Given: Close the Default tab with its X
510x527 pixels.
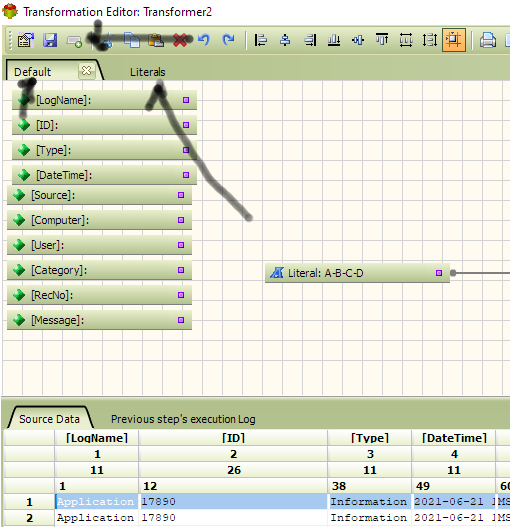Looking at the screenshot, I should (86, 71).
